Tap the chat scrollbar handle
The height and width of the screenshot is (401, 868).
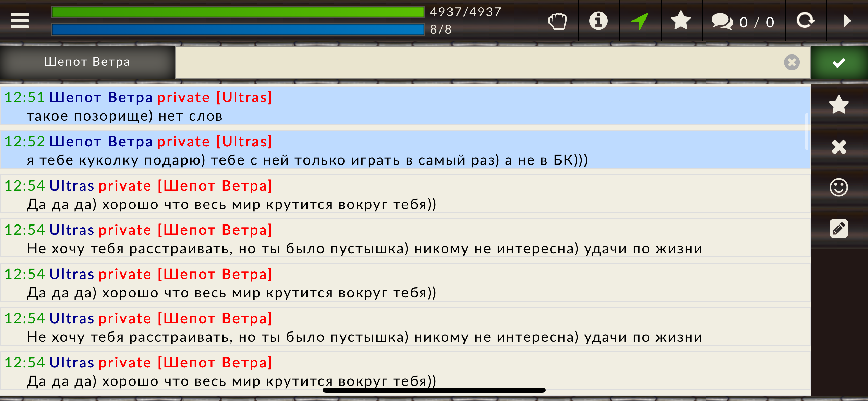click(x=807, y=132)
